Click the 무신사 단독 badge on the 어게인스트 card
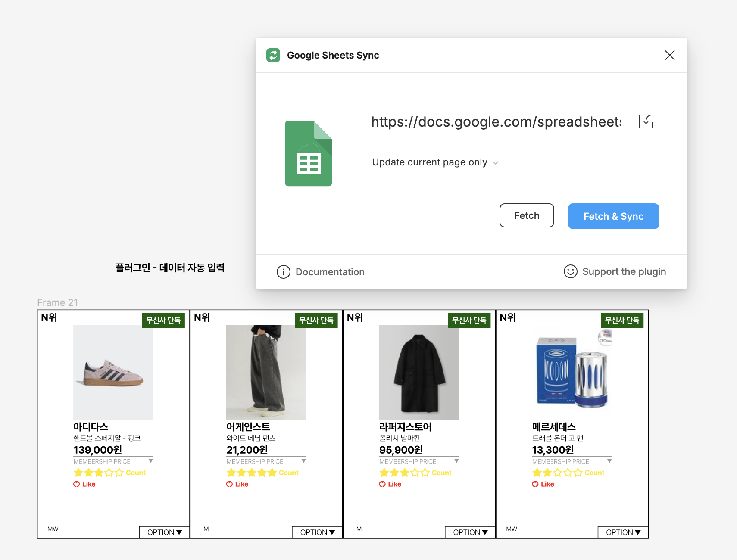This screenshot has width=737, height=560. coord(316,320)
